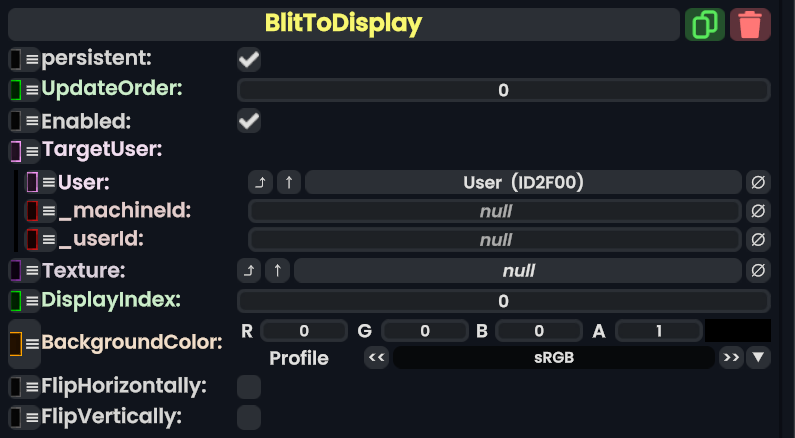Click the BlitToDisplay component header
Viewport: 795px width, 438px height.
click(x=344, y=24)
